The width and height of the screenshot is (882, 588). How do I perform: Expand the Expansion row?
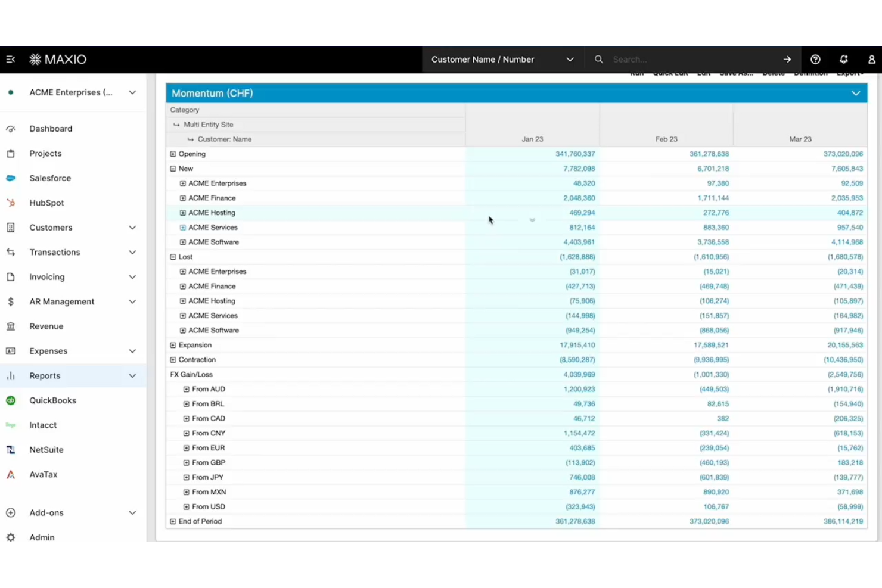point(173,345)
